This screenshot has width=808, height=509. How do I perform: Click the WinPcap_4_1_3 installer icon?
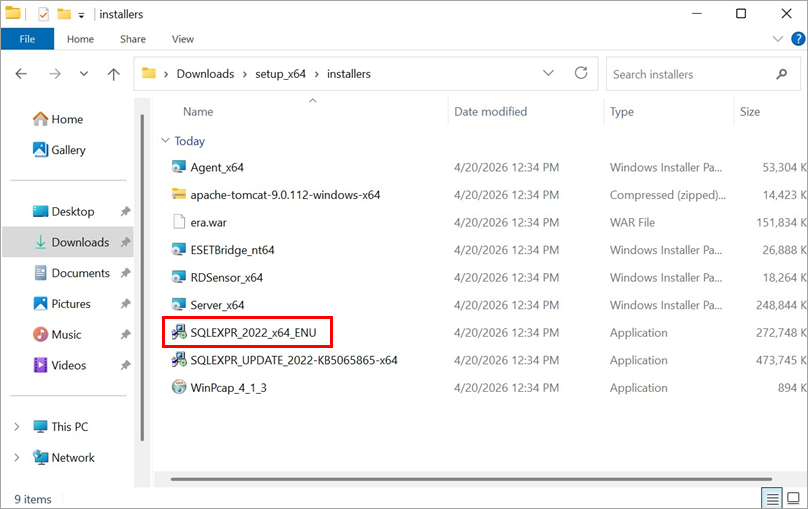[x=179, y=387]
